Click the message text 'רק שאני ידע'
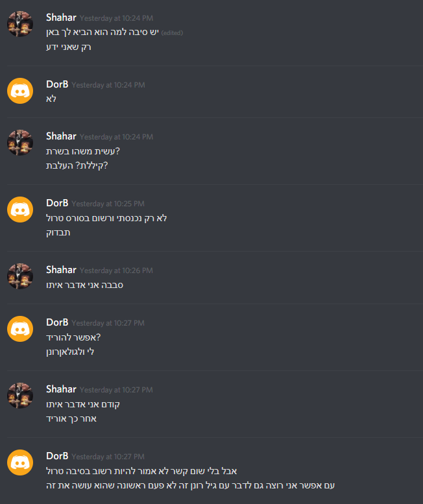This screenshot has width=423, height=504. point(69,47)
